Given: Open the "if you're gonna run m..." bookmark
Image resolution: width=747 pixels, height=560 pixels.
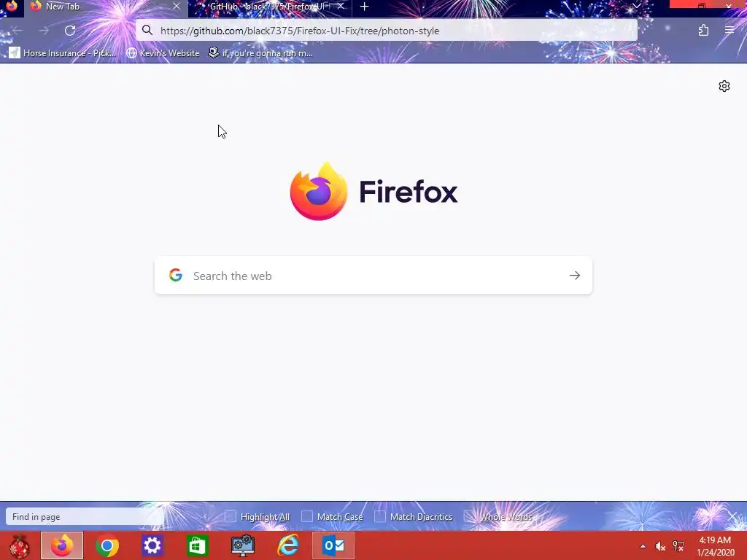Looking at the screenshot, I should tap(260, 52).
